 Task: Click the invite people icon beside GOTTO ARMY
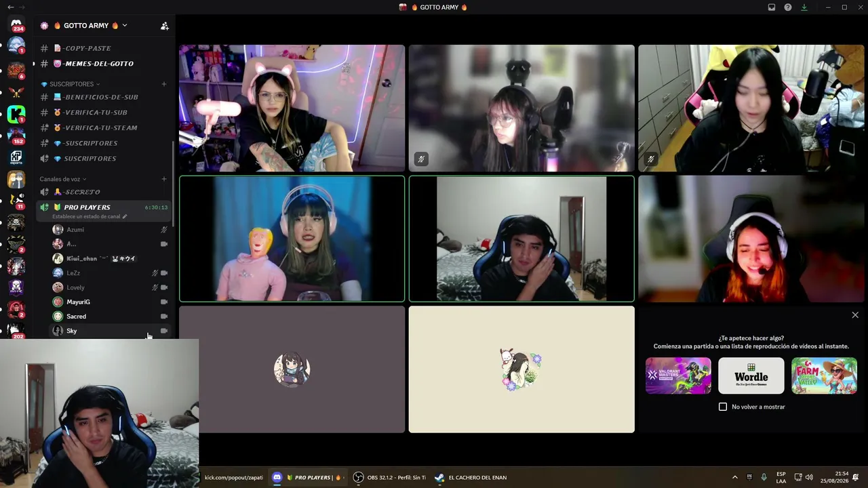pos(164,26)
